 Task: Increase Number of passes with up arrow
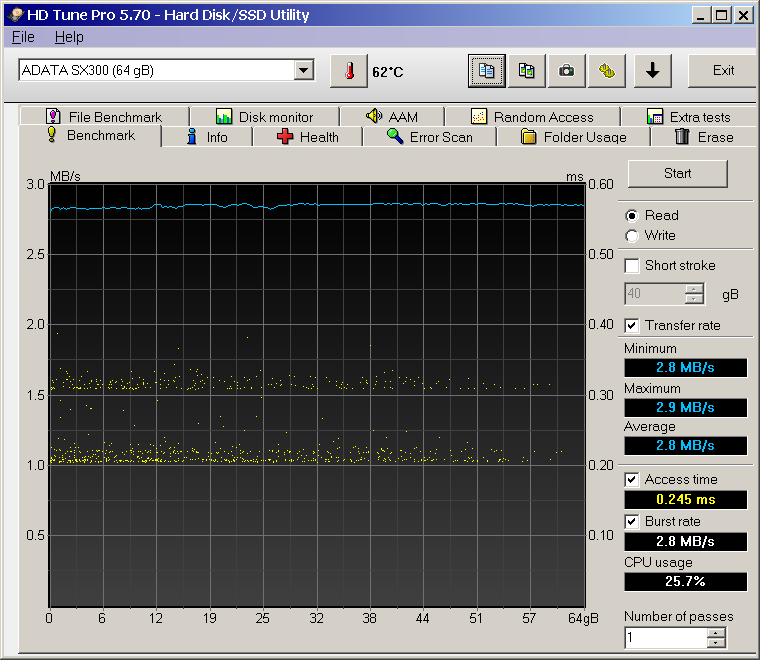point(716,632)
